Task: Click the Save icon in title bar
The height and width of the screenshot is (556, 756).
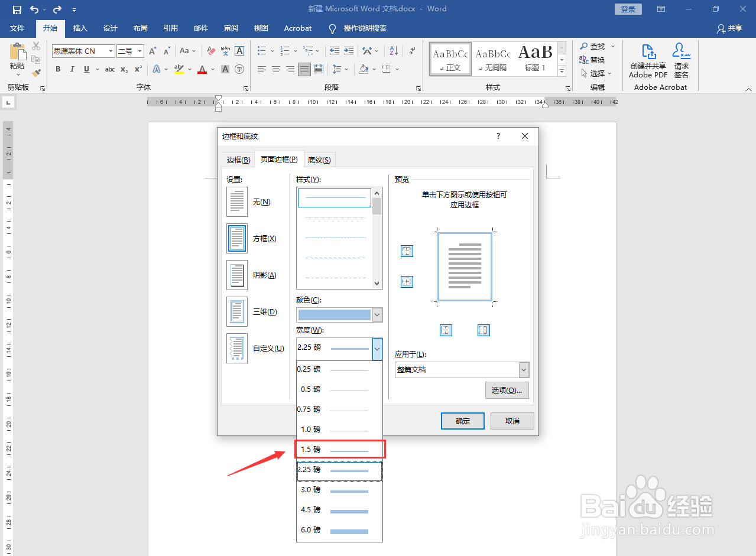Action: click(x=17, y=9)
